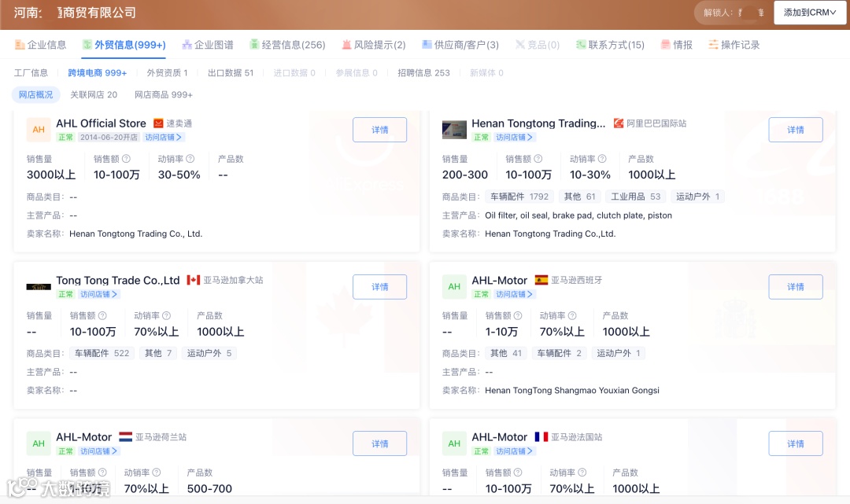Select 网店概况 pill tab
850x504 pixels.
point(35,94)
